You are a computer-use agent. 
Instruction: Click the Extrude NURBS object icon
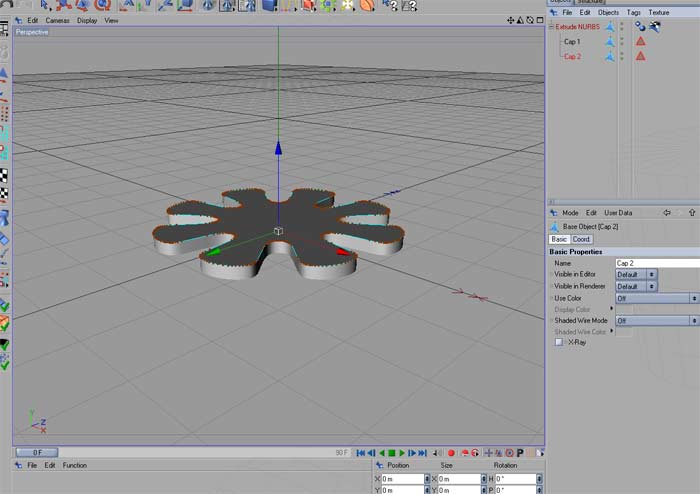tap(609, 26)
